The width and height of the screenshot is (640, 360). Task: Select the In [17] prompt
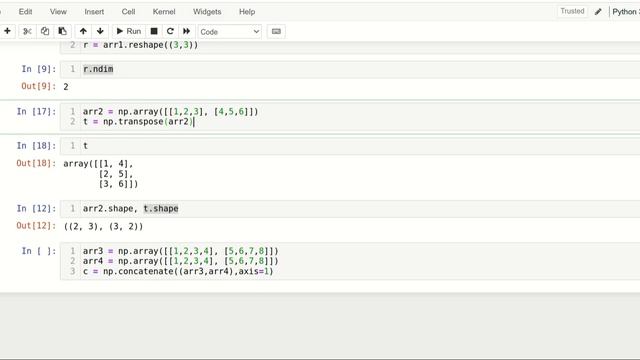point(36,111)
